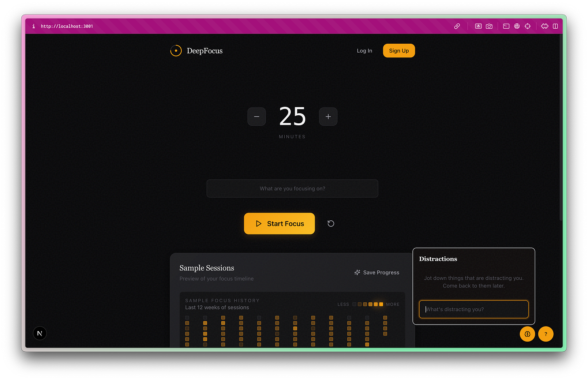Click the DeepFocus logo
This screenshot has height=380, width=588.
pos(196,51)
